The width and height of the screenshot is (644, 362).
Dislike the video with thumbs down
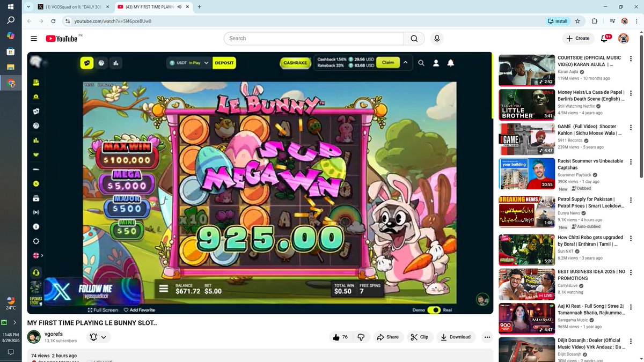[x=361, y=337]
